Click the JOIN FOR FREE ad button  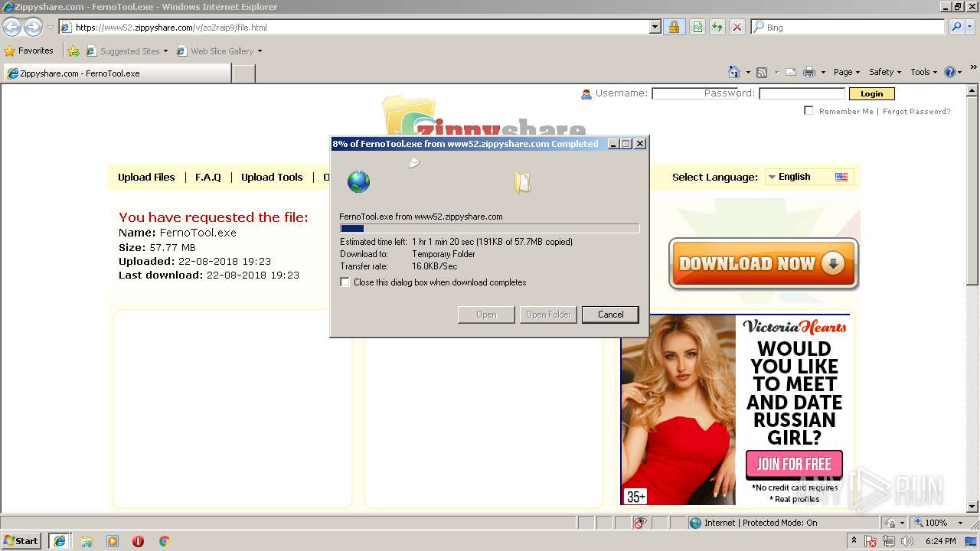click(794, 464)
